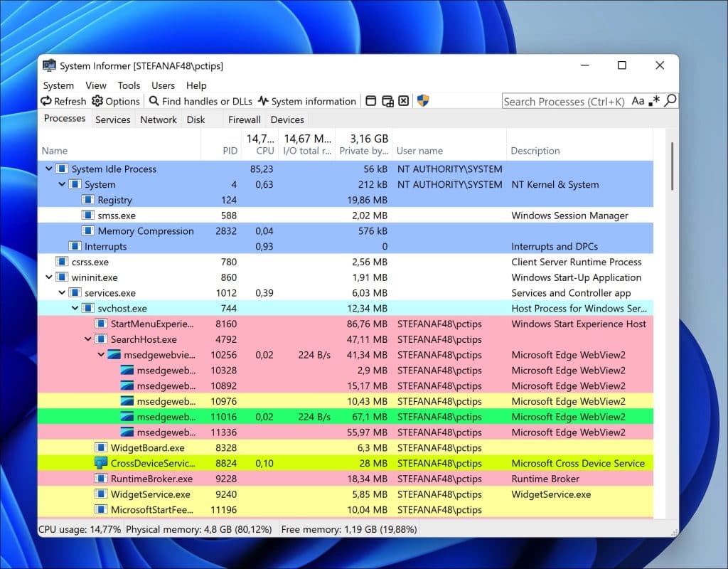Open Options via the gear icon
Image resolution: width=728 pixels, height=569 pixels.
[98, 102]
